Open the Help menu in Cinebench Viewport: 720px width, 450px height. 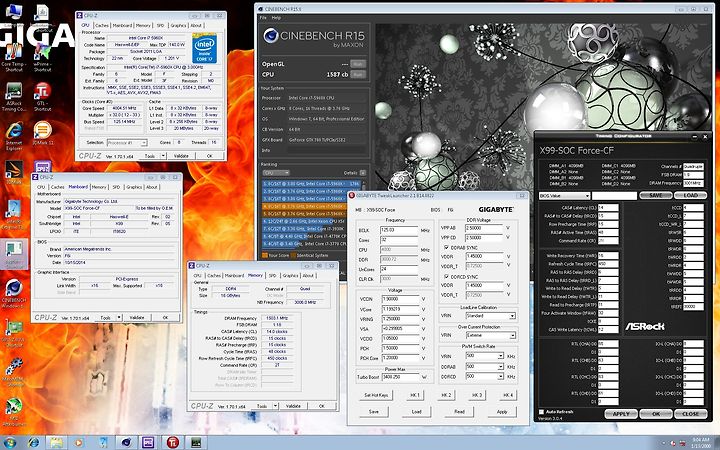pos(276,17)
